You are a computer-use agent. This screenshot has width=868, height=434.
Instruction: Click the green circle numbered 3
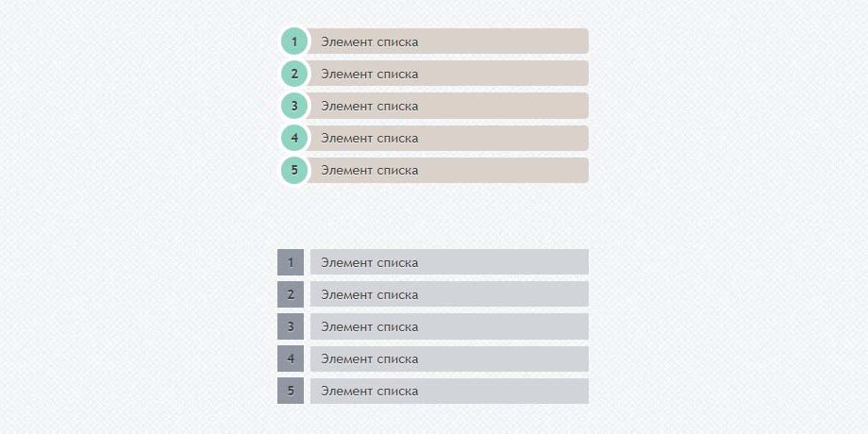pyautogui.click(x=294, y=106)
